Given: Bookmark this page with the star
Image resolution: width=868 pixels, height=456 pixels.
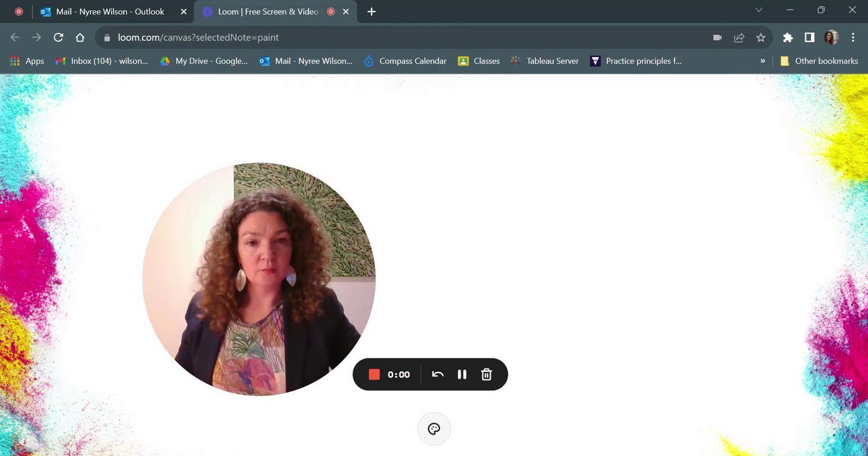Looking at the screenshot, I should point(760,37).
